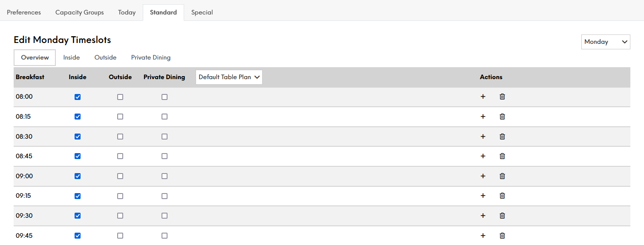The width and height of the screenshot is (644, 245).
Task: Click the trash icon for 09:30
Action: pyautogui.click(x=502, y=216)
